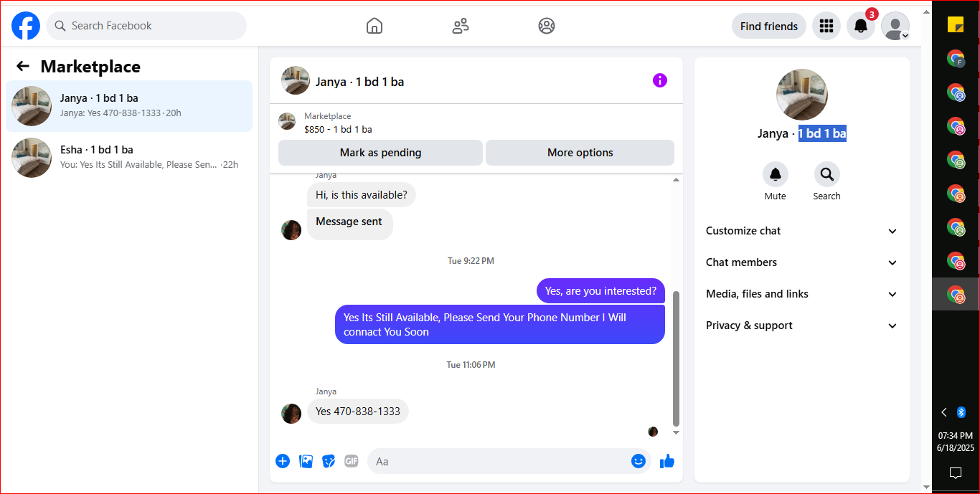980x494 pixels.
Task: Open the menu grid icon
Action: (x=826, y=26)
